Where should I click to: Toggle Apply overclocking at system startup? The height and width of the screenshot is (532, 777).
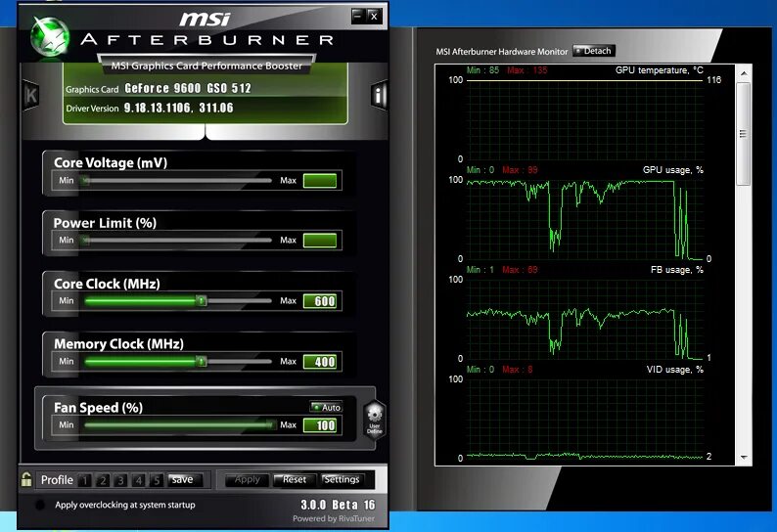(x=41, y=505)
